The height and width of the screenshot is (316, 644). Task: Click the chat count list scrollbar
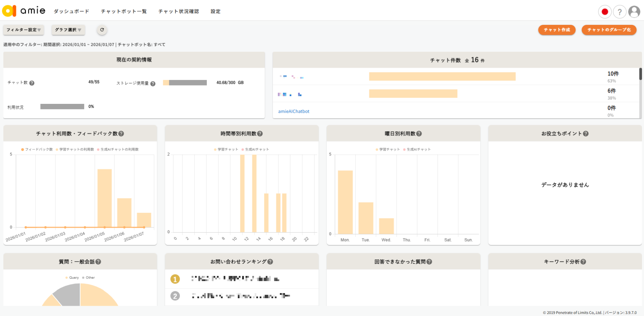(640, 74)
